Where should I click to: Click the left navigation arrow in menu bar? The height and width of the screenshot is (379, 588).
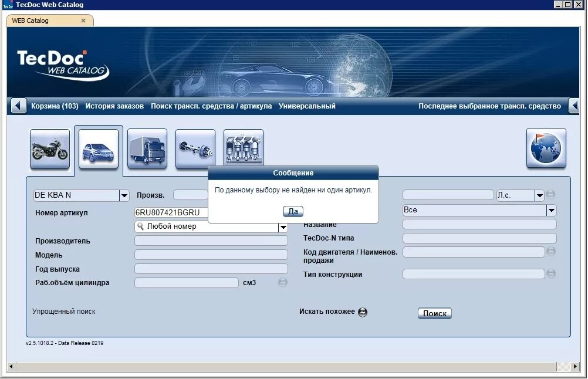coord(18,106)
